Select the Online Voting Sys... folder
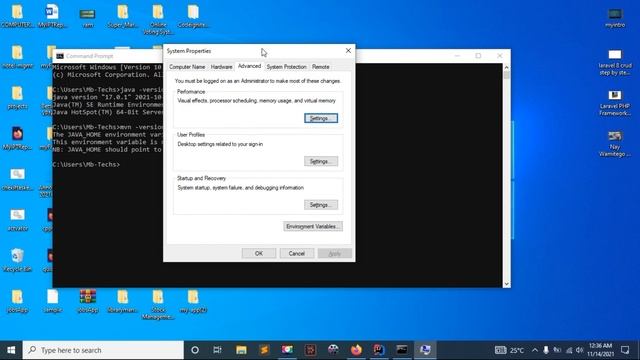The height and width of the screenshot is (360, 640). [158, 19]
